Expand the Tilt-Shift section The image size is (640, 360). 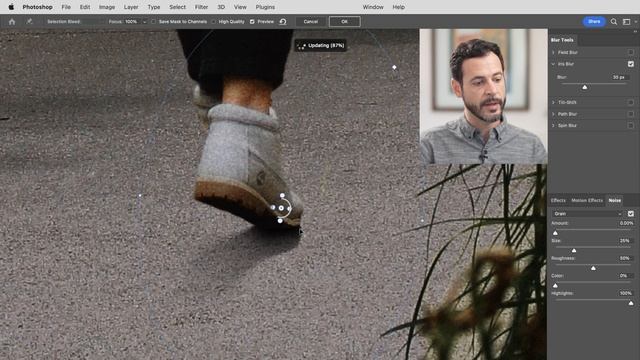pos(553,102)
